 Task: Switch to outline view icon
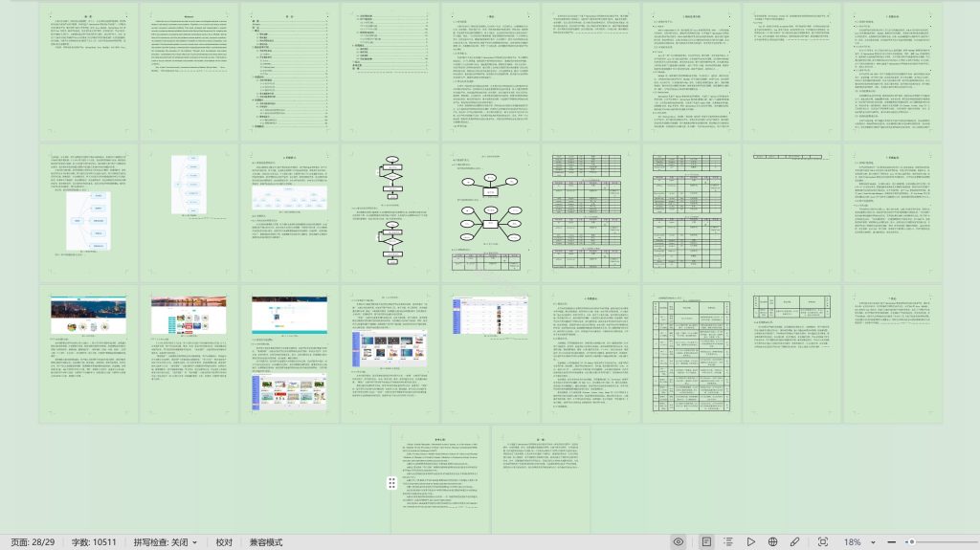point(728,542)
